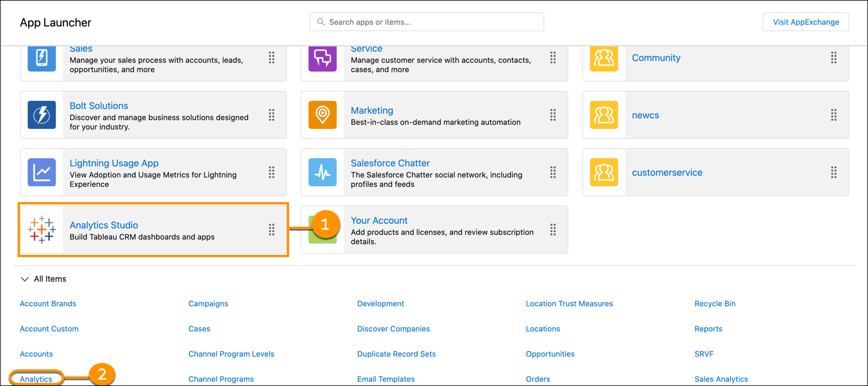Open the Analytics link in All Items
The image size is (868, 386).
[36, 379]
